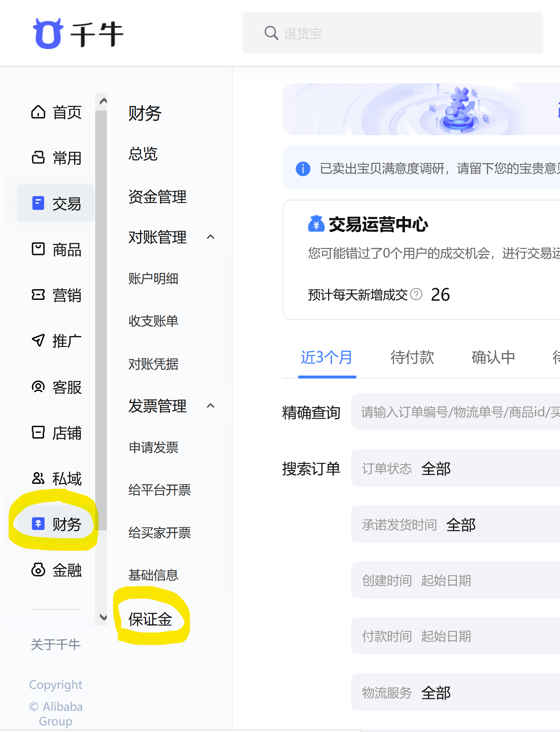Click the sidebar scrollbar down arrow
Viewport: 560px width, 732px height.
coord(103,617)
